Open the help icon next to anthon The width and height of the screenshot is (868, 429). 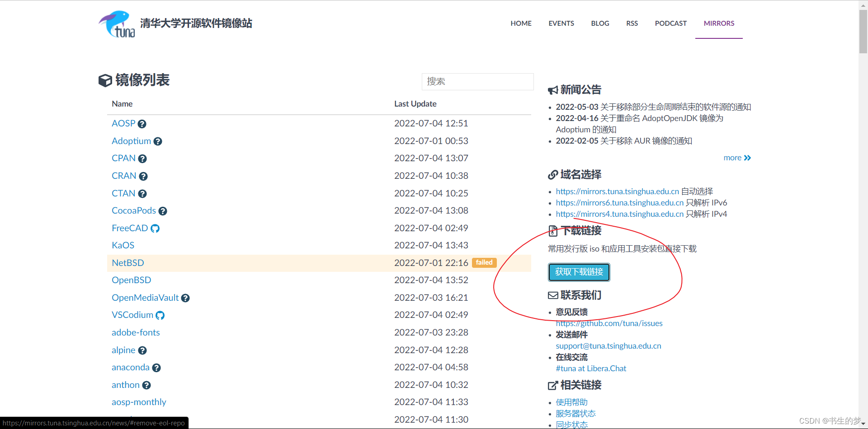(146, 385)
